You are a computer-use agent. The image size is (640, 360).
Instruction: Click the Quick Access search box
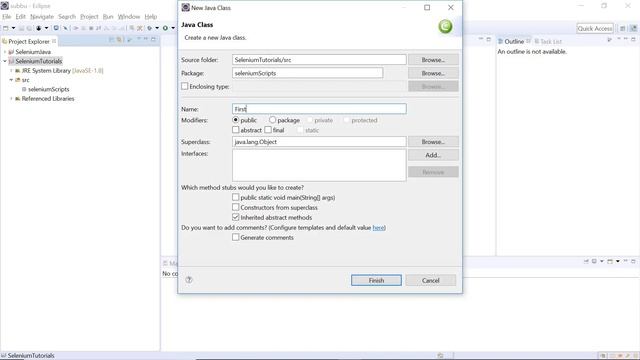(595, 28)
